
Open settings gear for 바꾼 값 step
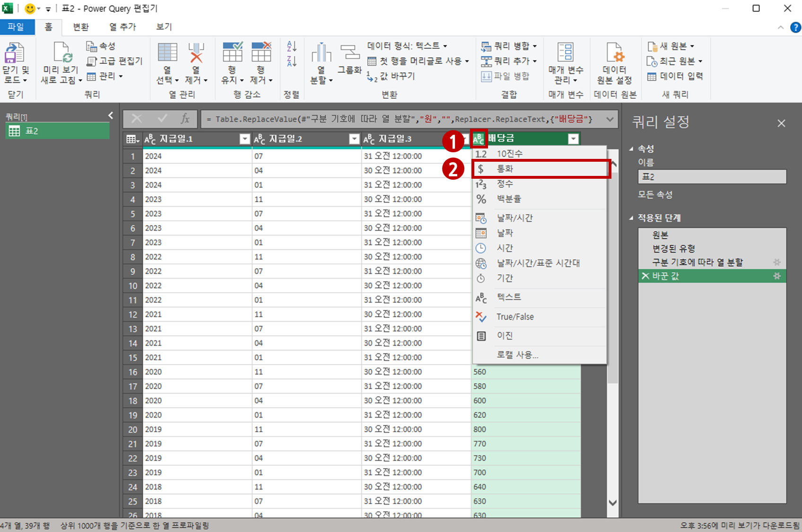point(776,276)
